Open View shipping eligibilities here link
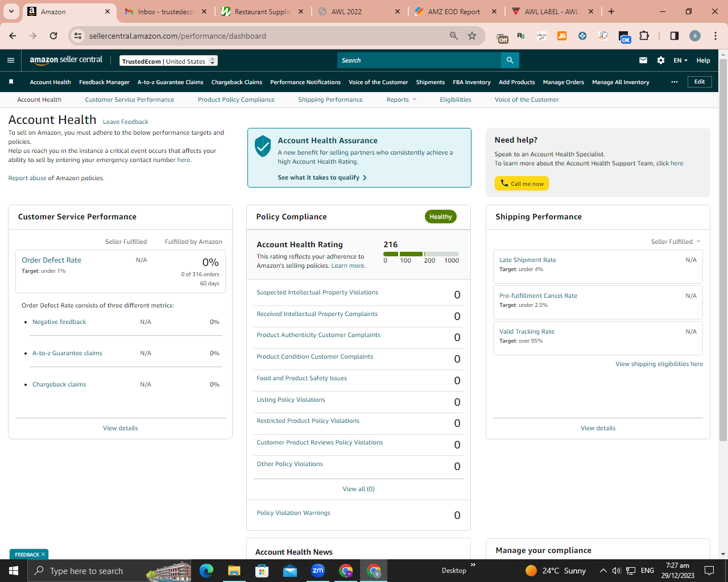728x582 pixels. 659,364
